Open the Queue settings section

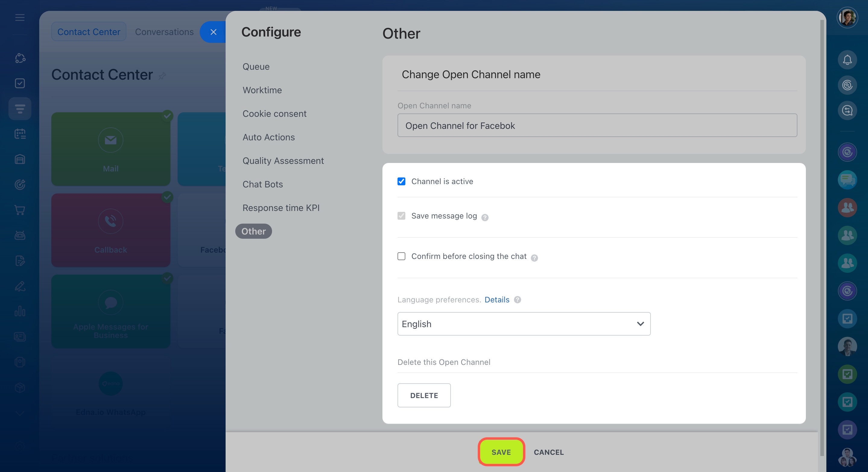pyautogui.click(x=256, y=66)
